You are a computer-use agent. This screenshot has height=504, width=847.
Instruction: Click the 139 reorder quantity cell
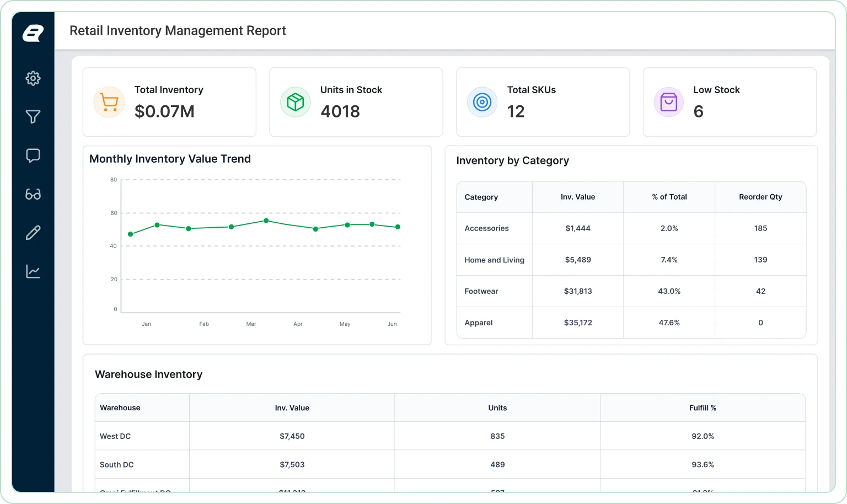coord(760,260)
